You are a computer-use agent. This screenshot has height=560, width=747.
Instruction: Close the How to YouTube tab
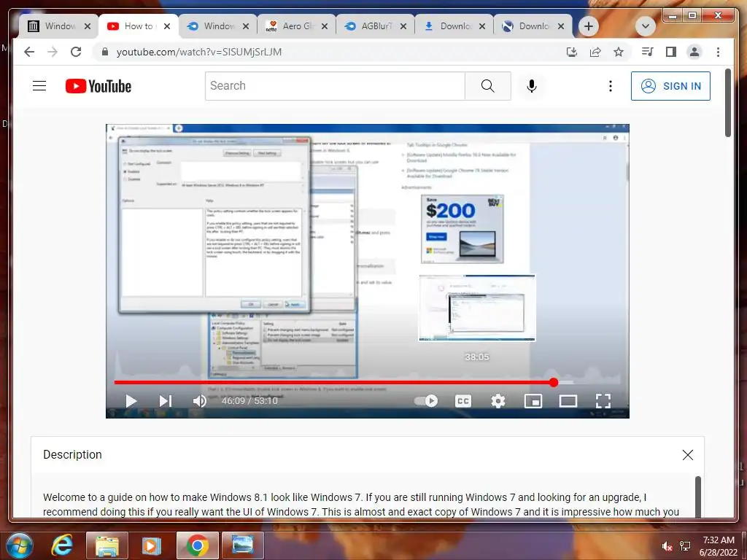point(167,26)
